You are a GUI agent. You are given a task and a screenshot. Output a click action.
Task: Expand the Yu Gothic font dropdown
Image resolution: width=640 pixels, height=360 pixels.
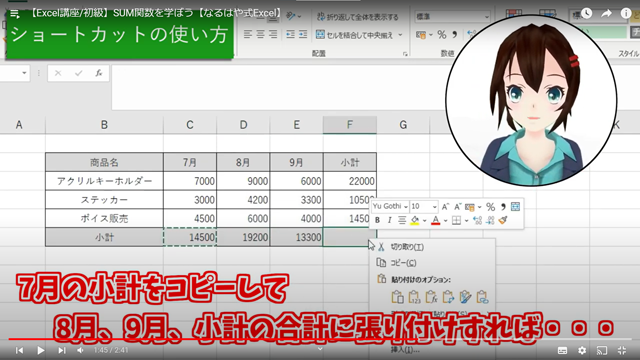pyautogui.click(x=390, y=206)
